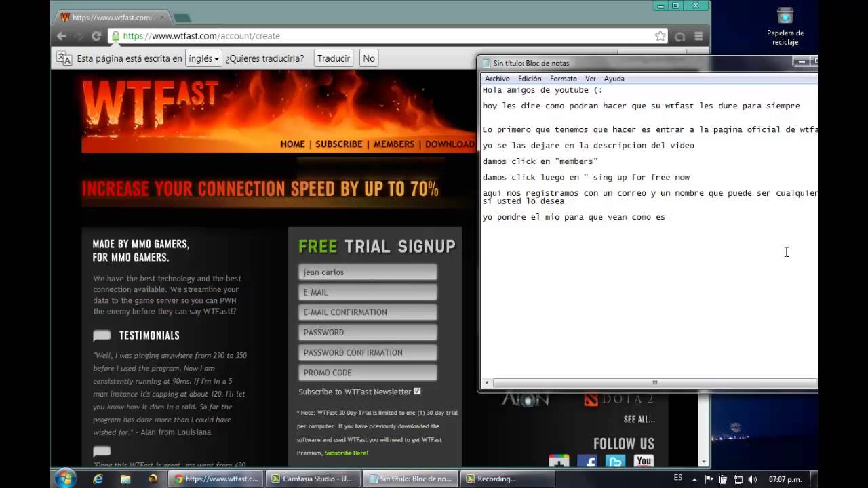
Task: Open the Ayuda menu in Notepad
Action: tap(614, 79)
